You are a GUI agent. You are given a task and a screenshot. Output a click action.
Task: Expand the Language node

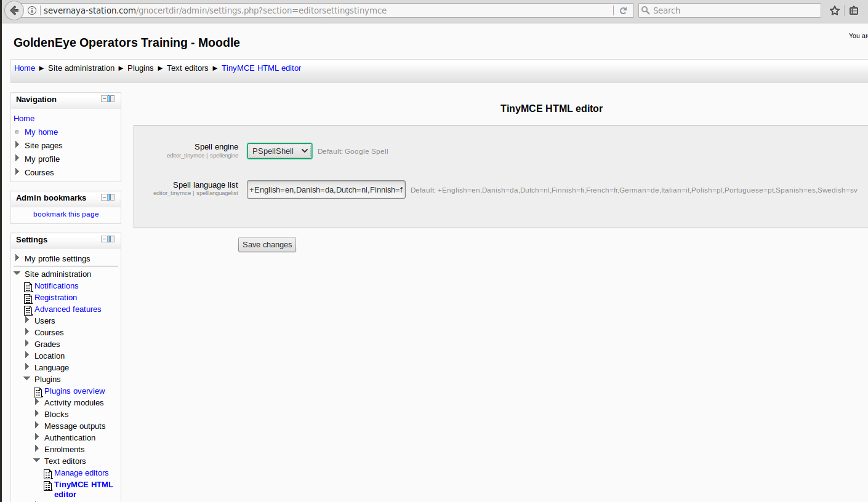coord(27,367)
